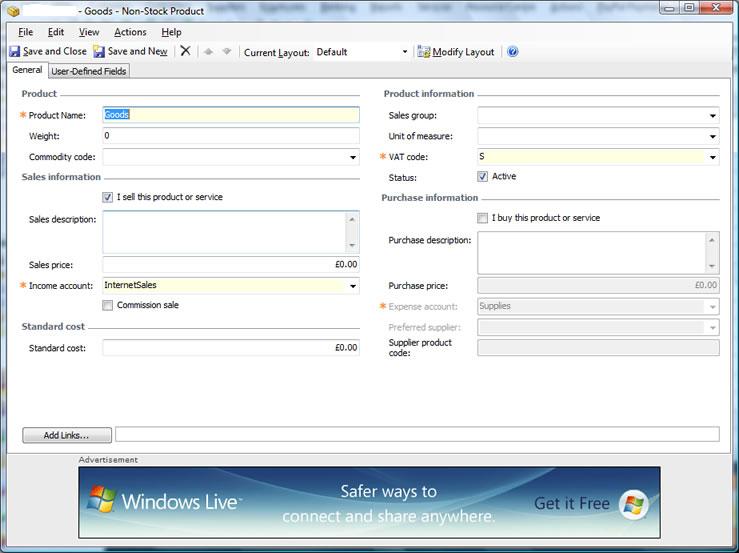Switch to the User-Defined Fields tab
739x553 pixels.
pos(89,71)
